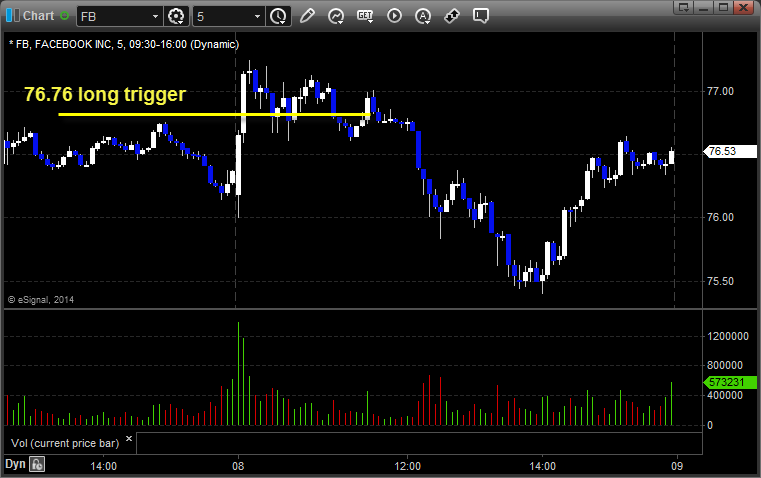Expand the 5 interval dropdown
The height and width of the screenshot is (478, 761).
click(x=257, y=16)
